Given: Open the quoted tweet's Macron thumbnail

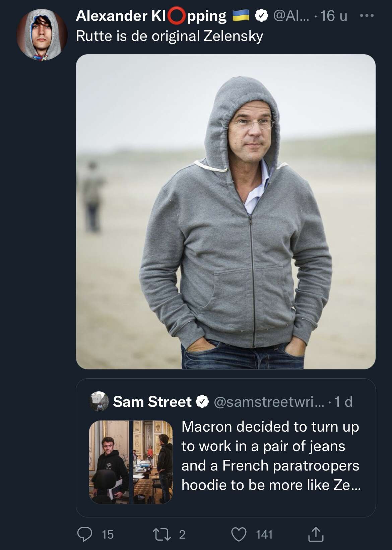Looking at the screenshot, I should (x=131, y=462).
